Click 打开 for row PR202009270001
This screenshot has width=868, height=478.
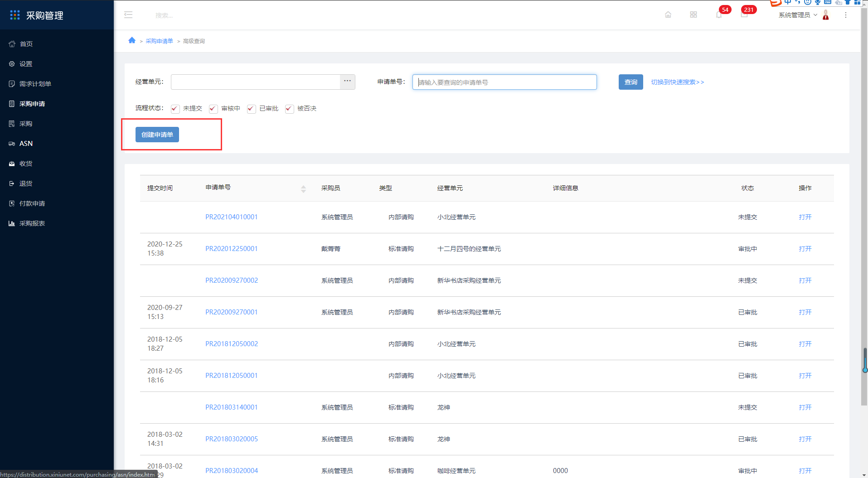(x=805, y=312)
